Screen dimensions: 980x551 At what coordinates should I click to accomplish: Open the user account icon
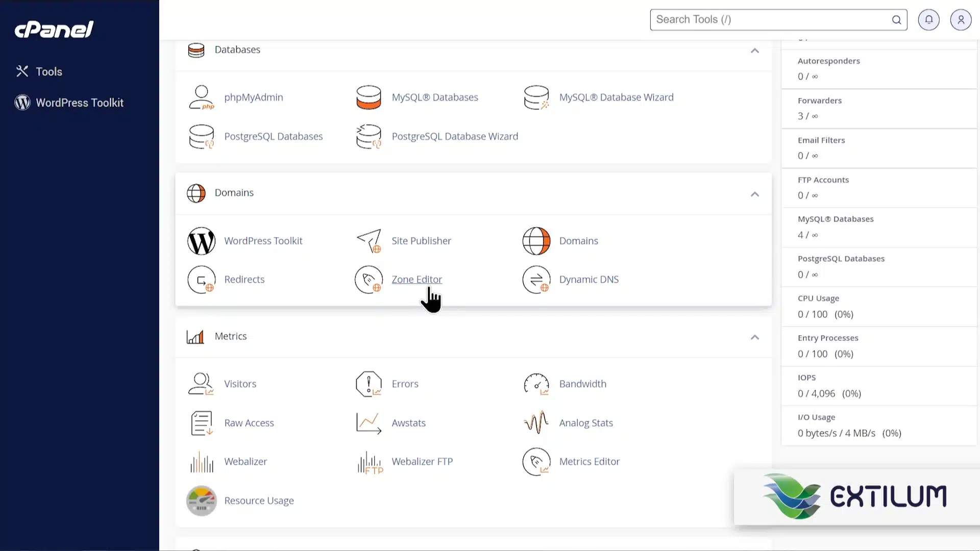pyautogui.click(x=961, y=20)
